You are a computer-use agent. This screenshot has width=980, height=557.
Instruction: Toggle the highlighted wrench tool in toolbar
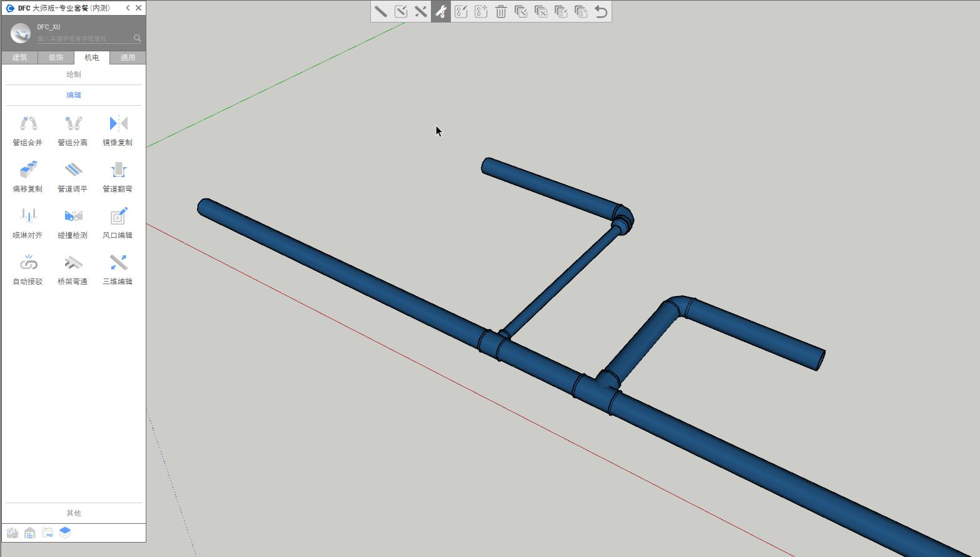pos(441,12)
